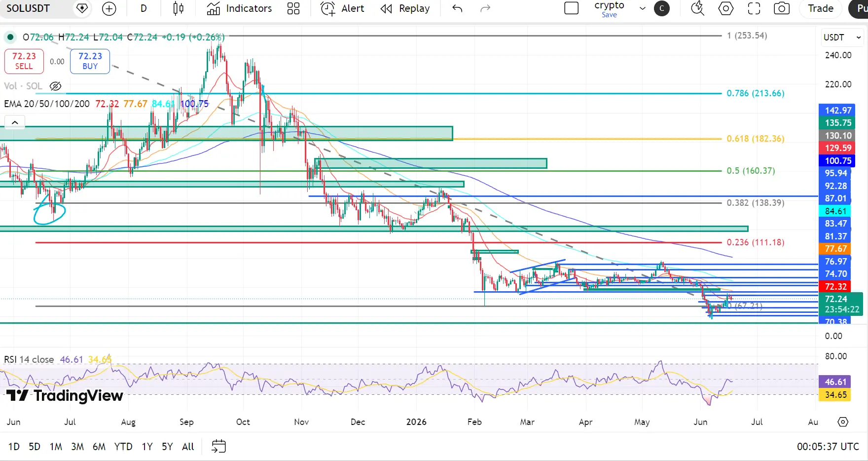This screenshot has width=868, height=461.
Task: Click the red 72.32 EMA price label
Action: pyautogui.click(x=834, y=287)
